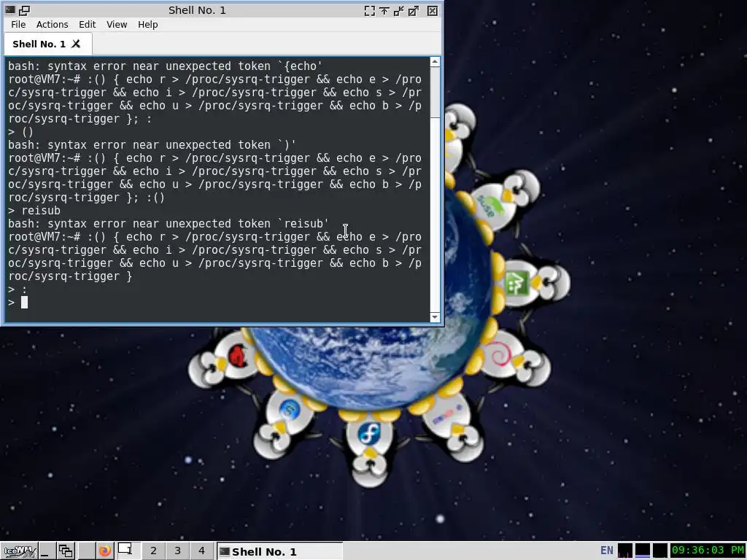This screenshot has width=747, height=560.
Task: Click the maximize (expand arrow) title bar icon
Action: pyautogui.click(x=414, y=10)
